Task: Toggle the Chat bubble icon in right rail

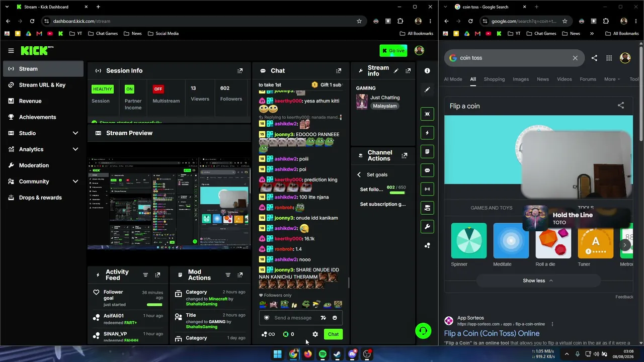Action: point(427,170)
